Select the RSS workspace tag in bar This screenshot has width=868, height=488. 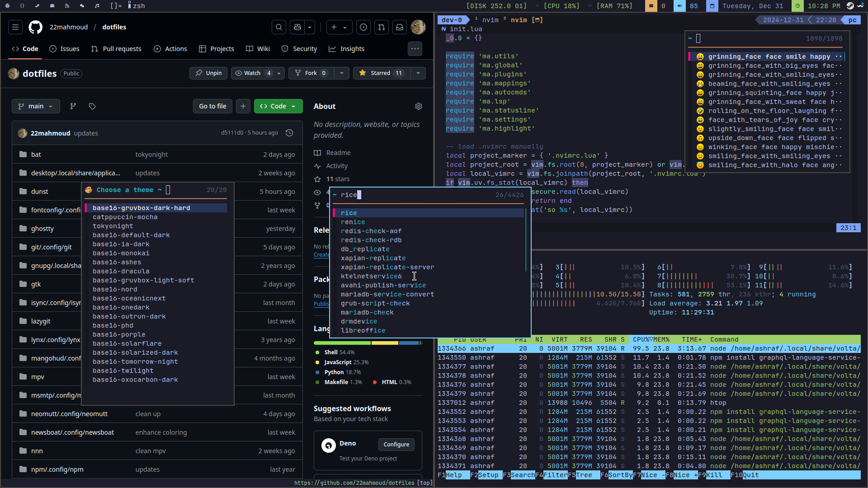click(67, 6)
